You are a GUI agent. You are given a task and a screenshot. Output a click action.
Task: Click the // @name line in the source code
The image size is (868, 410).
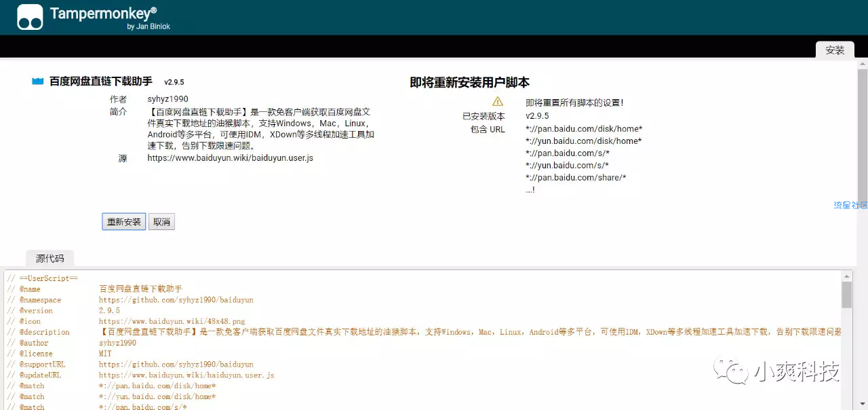94,289
